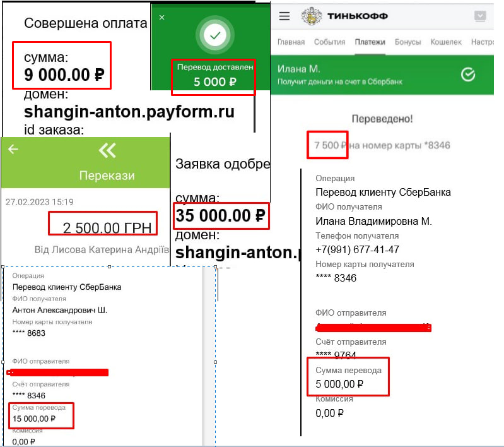Expand the dropdown arrow in Tinkoff header
The height and width of the screenshot is (447, 504).
[480, 15]
